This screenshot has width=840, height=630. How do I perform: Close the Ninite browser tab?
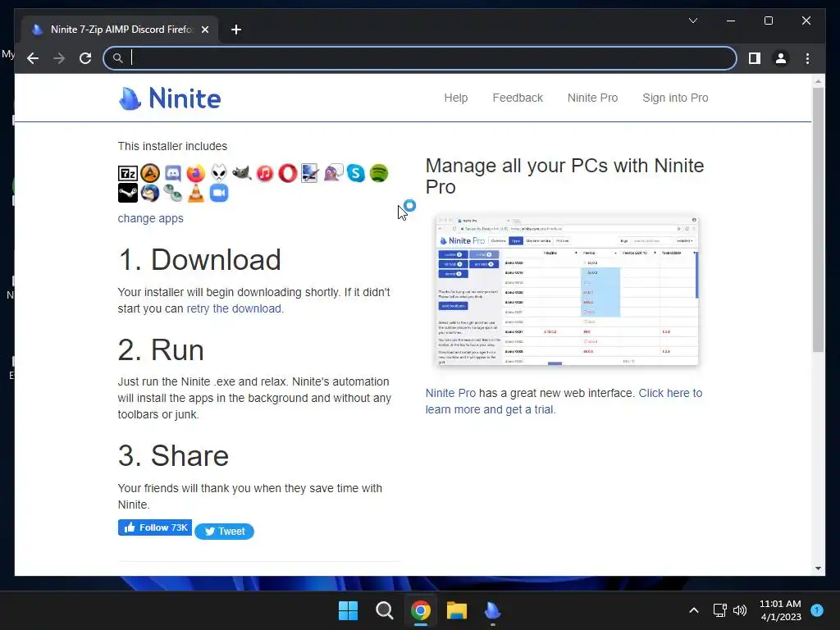click(x=204, y=30)
